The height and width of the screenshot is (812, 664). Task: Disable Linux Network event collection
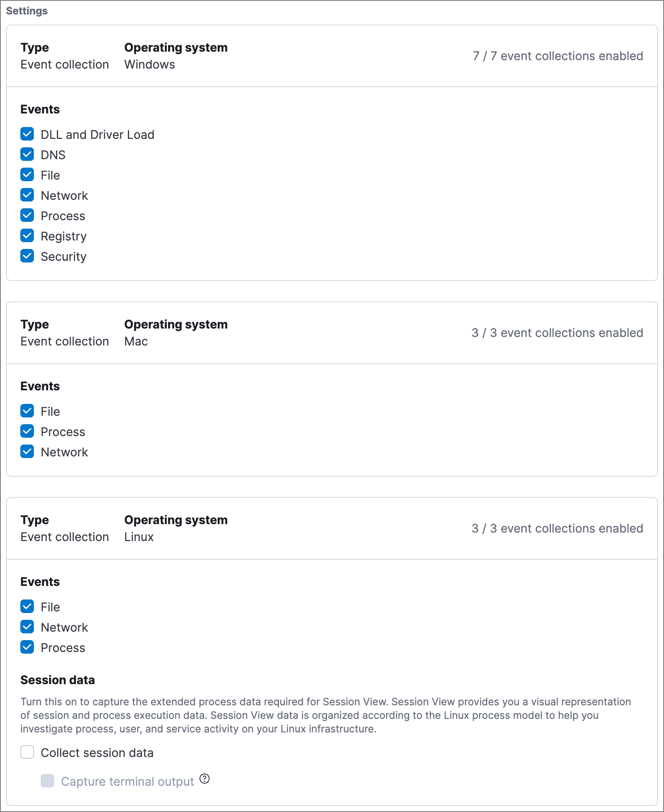click(x=27, y=627)
